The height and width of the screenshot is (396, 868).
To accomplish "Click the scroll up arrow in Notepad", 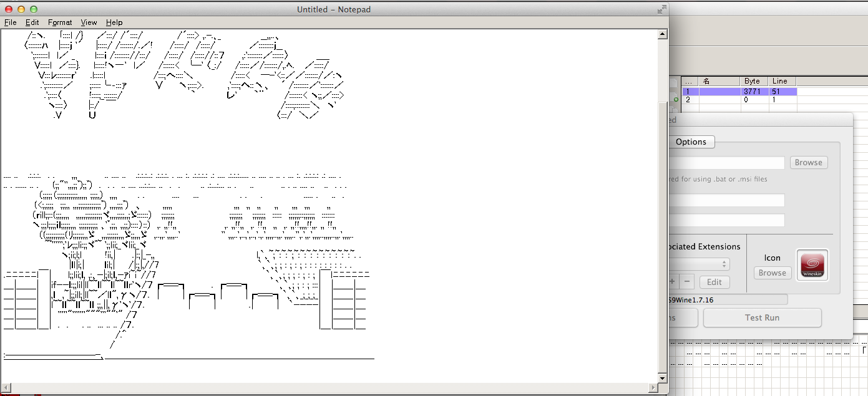I will click(663, 34).
